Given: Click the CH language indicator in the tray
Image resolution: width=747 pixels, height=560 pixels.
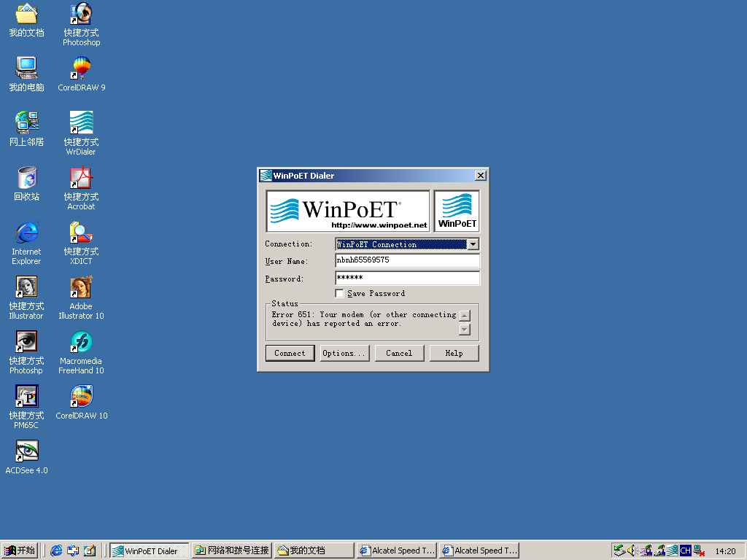Looking at the screenshot, I should [686, 551].
